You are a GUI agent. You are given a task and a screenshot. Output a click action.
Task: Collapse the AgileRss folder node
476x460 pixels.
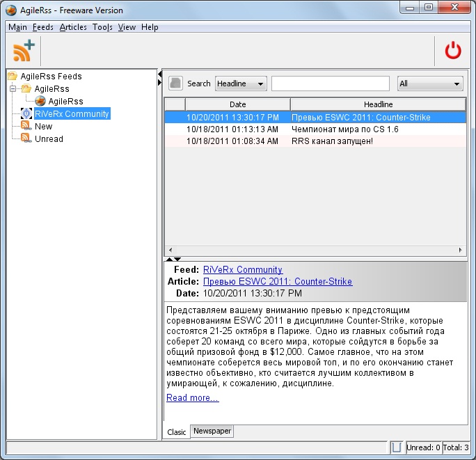coord(13,88)
